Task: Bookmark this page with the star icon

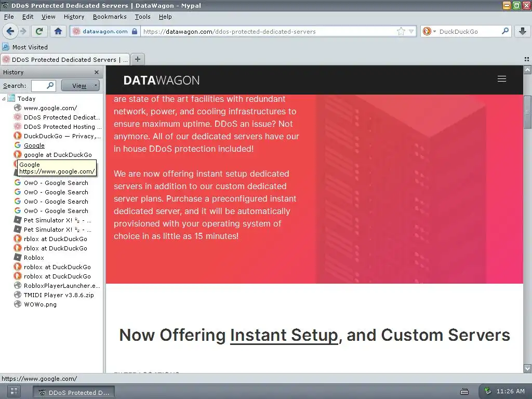Action: coord(401,31)
